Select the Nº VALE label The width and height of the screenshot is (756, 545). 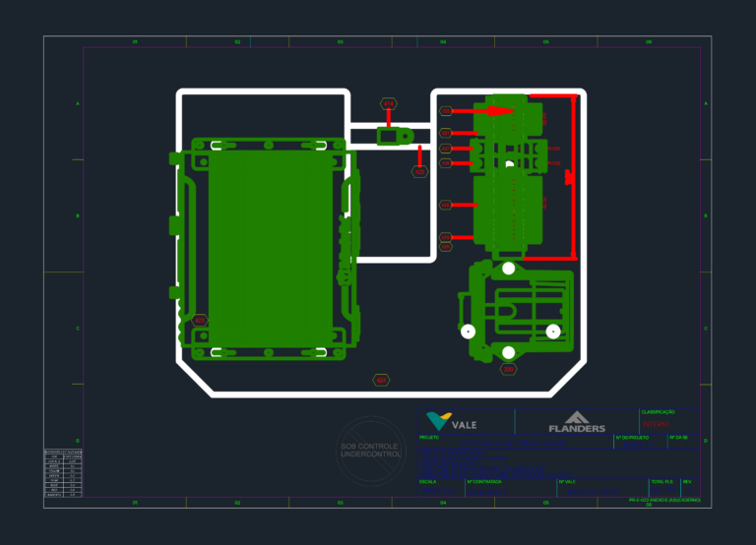pos(567,482)
